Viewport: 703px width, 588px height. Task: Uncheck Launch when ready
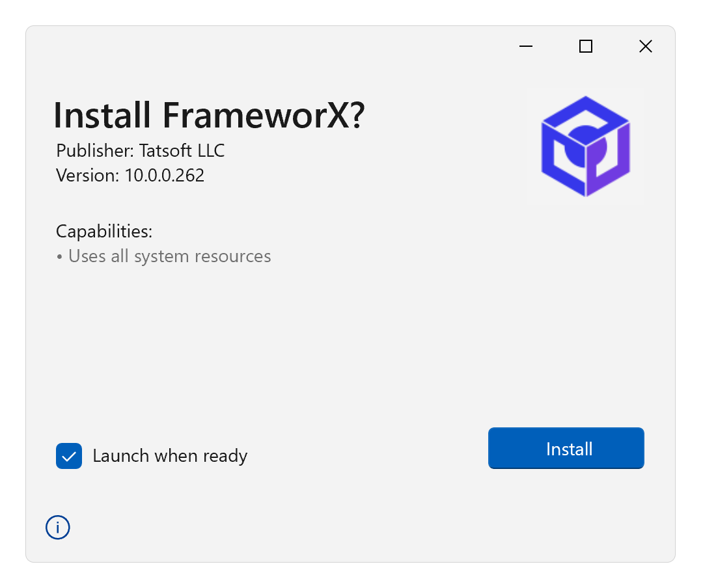point(69,456)
